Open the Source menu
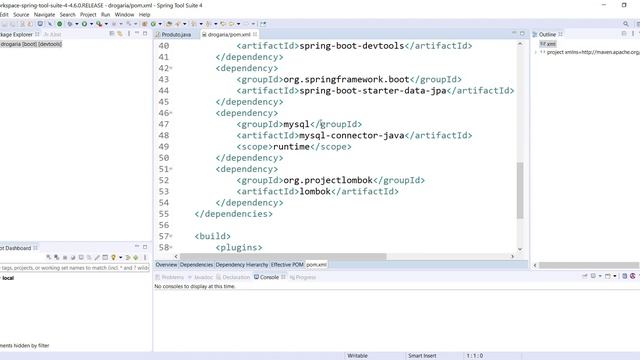The width and height of the screenshot is (640, 360). pos(21,14)
